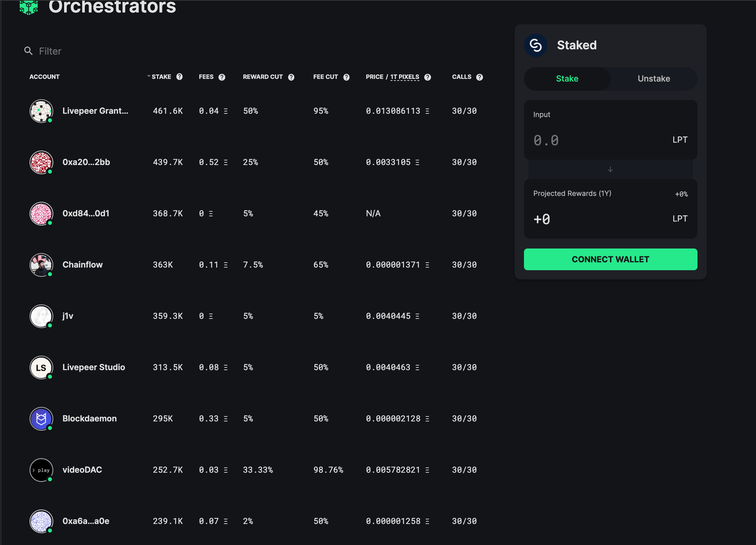The width and height of the screenshot is (756, 545).
Task: Click the 7.5% reward cut value
Action: click(253, 265)
